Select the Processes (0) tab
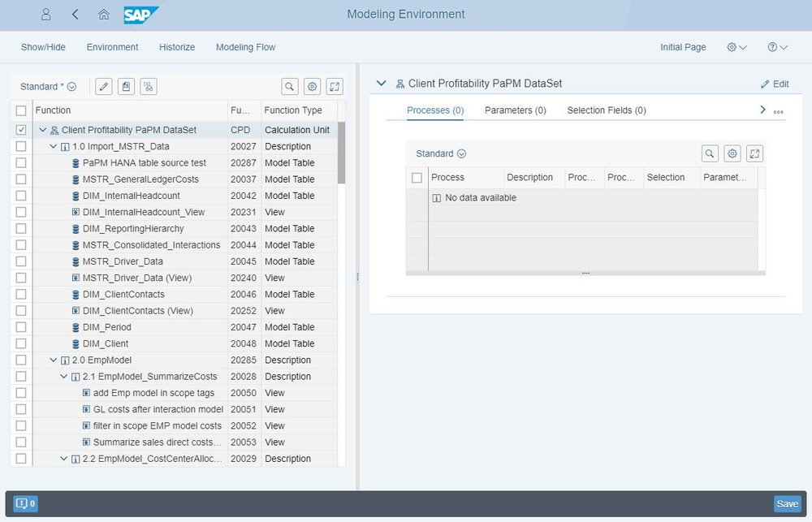 coord(435,110)
